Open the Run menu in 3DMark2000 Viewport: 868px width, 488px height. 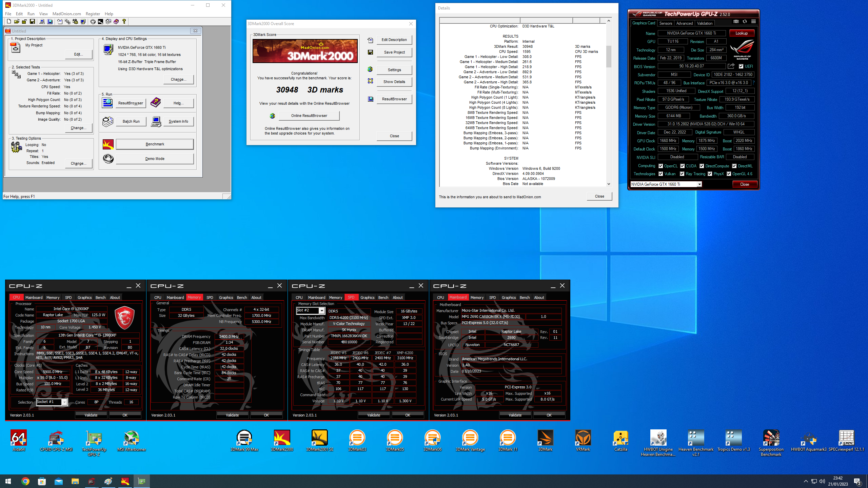pos(31,14)
